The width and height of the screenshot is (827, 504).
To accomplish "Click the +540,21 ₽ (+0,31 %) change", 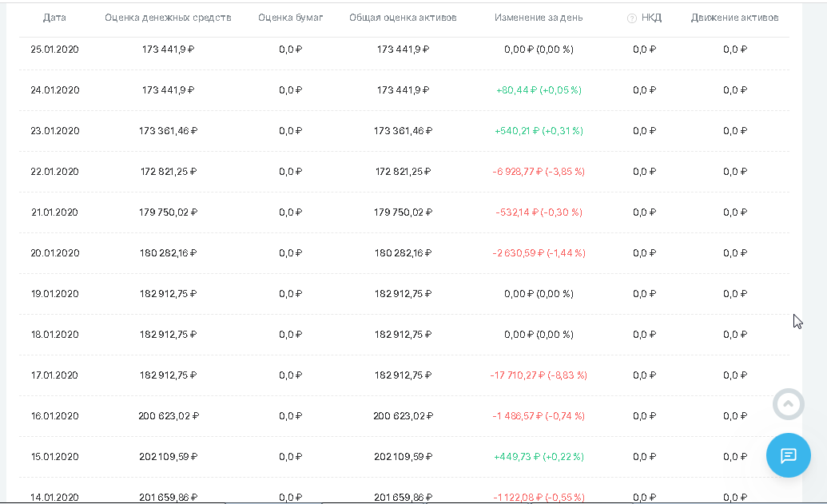I will [539, 131].
